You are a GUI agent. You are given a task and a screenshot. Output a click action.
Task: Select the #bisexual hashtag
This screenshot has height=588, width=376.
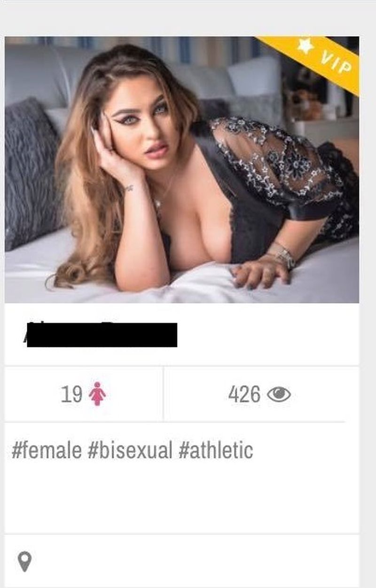130,451
